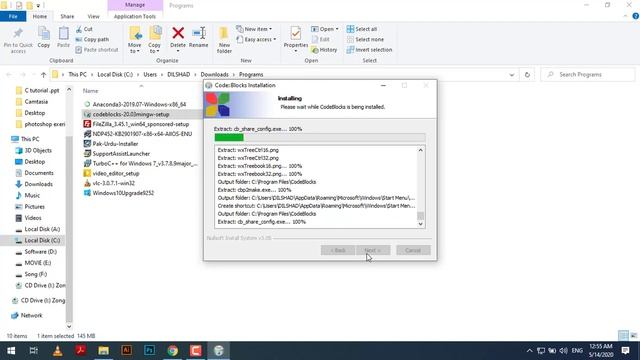Open Windows Start menu
The image size is (640, 360).
11,351
